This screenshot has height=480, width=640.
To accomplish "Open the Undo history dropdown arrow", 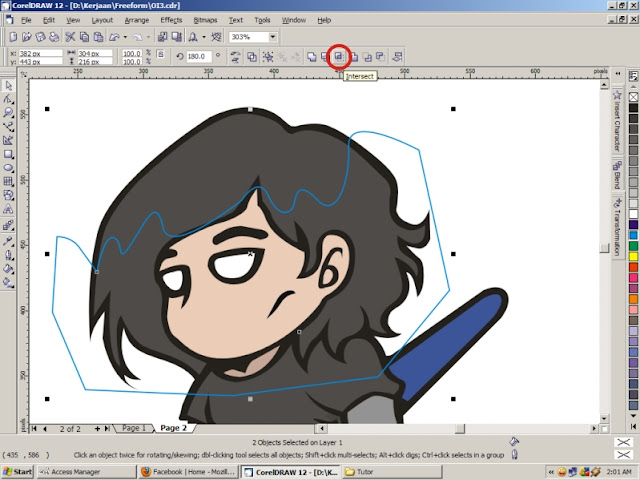I will (125, 37).
